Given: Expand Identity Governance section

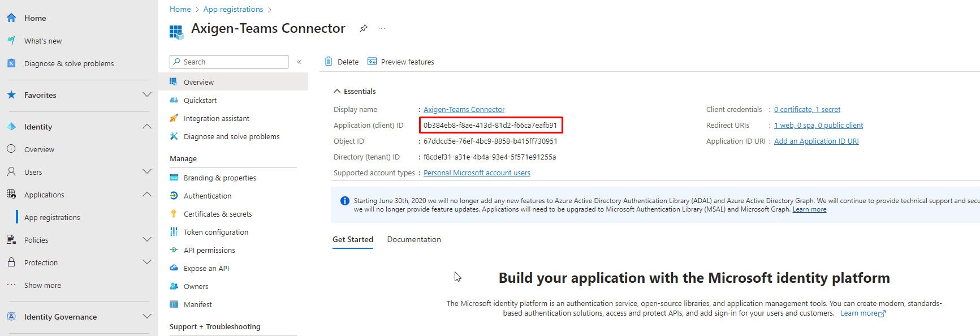Looking at the screenshot, I should [147, 317].
